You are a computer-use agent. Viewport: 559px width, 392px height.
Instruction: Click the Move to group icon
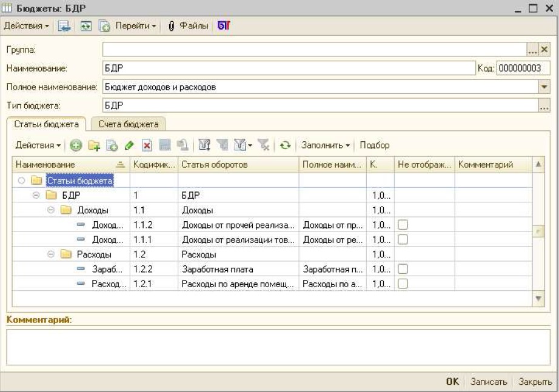[x=182, y=145]
